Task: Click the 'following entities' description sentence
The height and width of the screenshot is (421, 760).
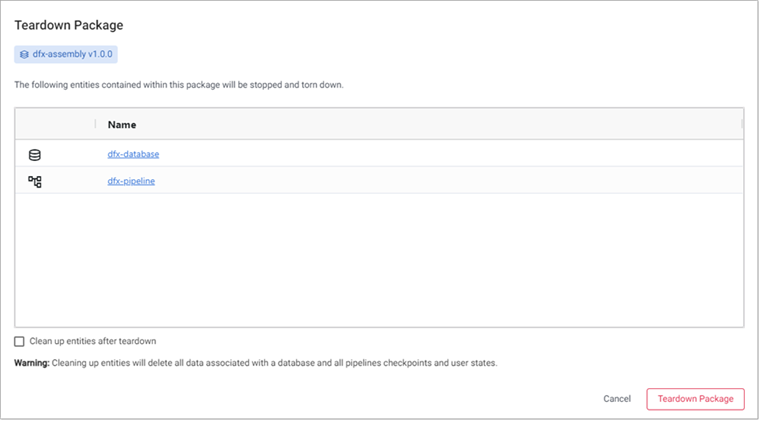Action: pyautogui.click(x=179, y=85)
